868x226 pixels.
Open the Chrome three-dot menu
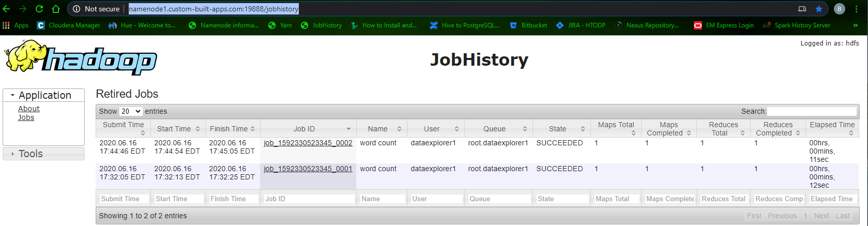[857, 9]
